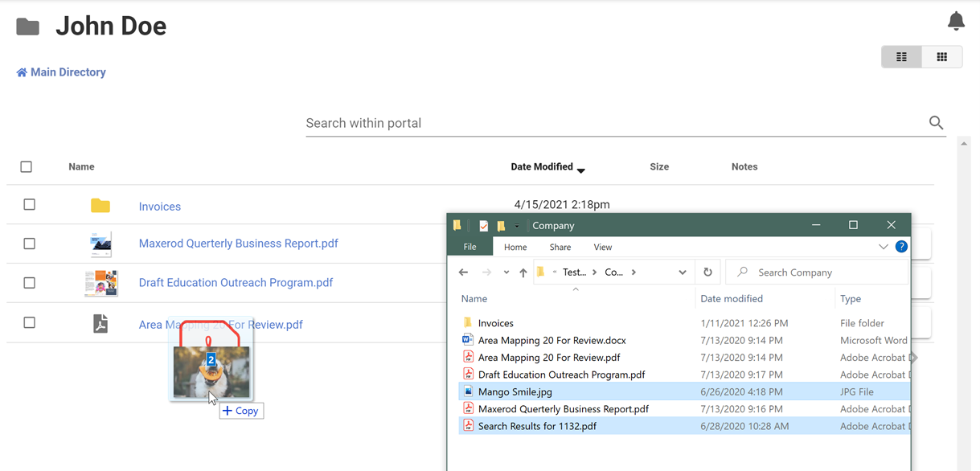
Task: Select Area Mapping 20 For Review.pdf in Explorer
Action: 549,358
